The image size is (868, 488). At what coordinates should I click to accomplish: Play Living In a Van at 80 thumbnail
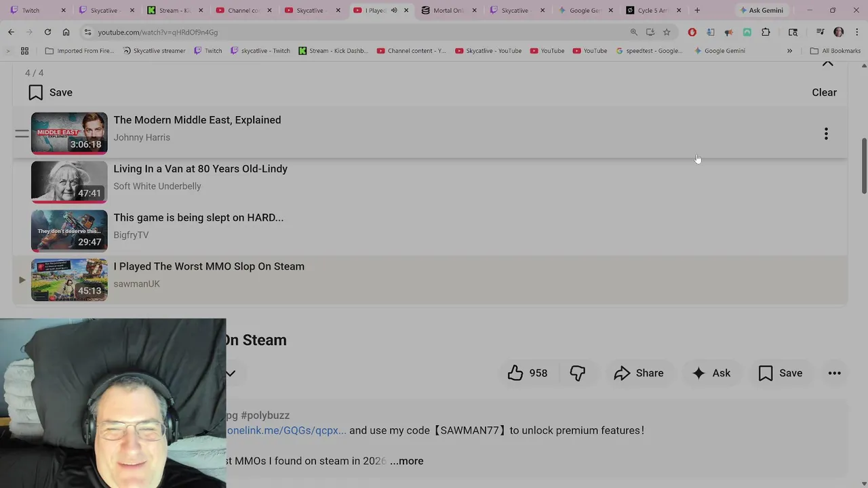[x=69, y=182]
